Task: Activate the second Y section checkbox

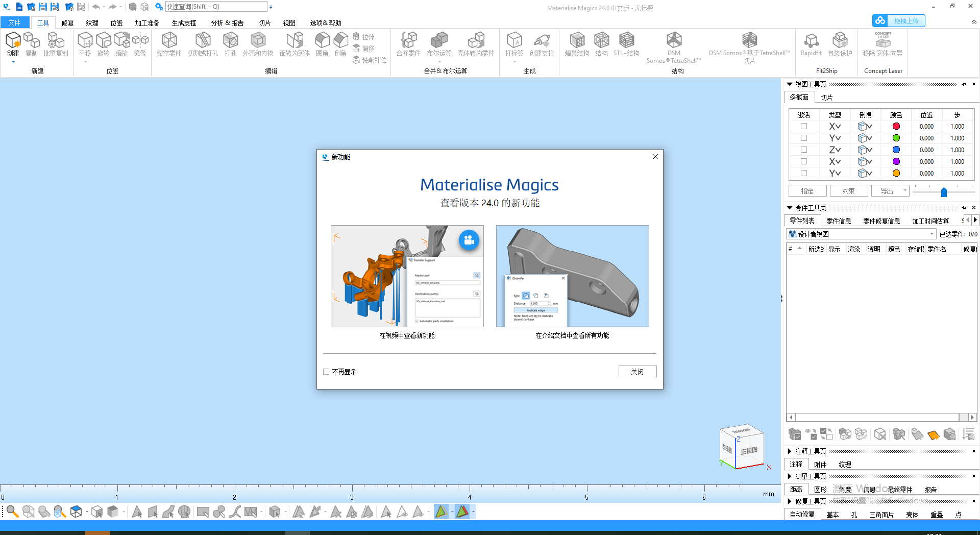Action: pyautogui.click(x=804, y=173)
